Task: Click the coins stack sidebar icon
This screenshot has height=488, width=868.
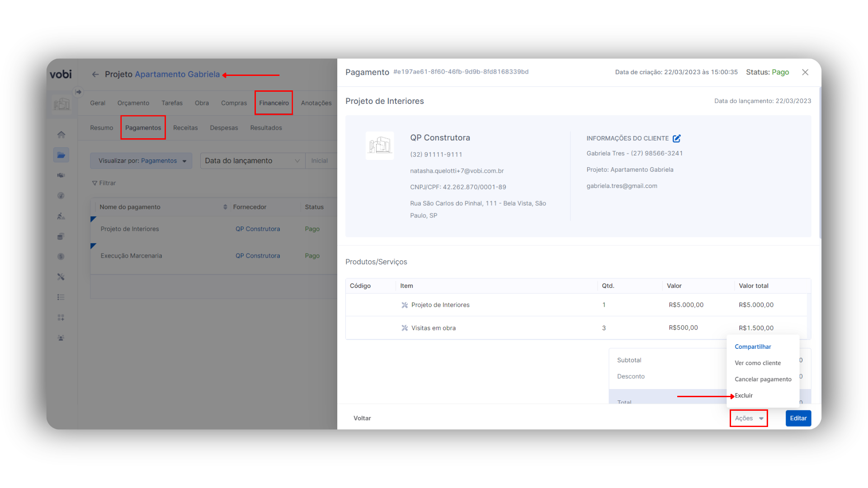Action: [61, 236]
